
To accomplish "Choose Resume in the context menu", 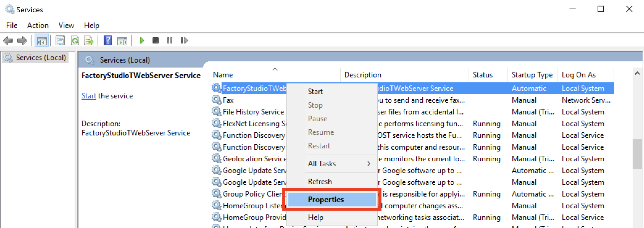I will point(332,132).
